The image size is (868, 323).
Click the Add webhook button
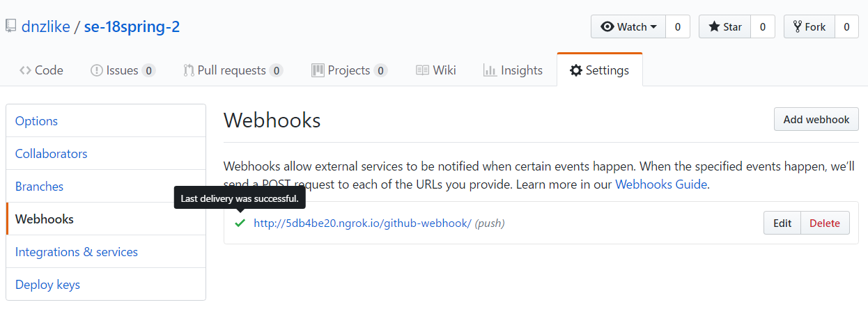(x=816, y=119)
